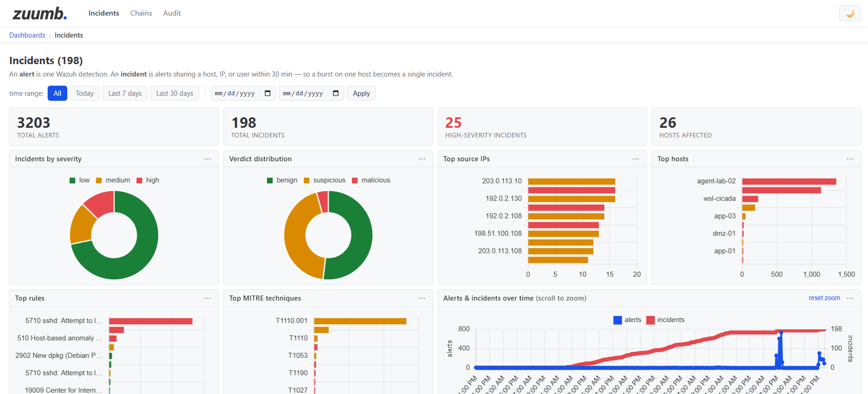
Task: Open the Top hosts options menu
Action: pyautogui.click(x=850, y=159)
